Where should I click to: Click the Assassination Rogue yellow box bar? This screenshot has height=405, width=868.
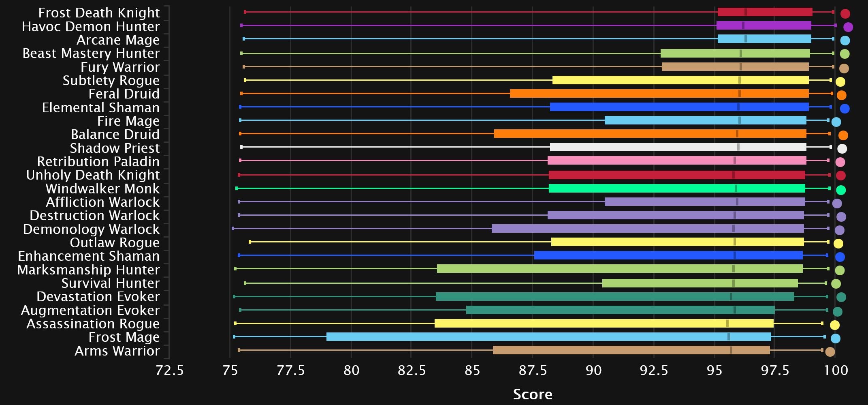604,324
